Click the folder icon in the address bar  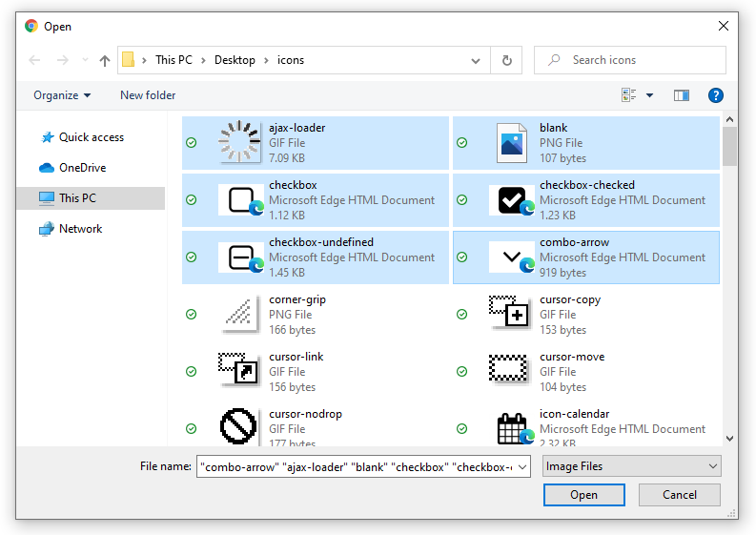point(129,60)
